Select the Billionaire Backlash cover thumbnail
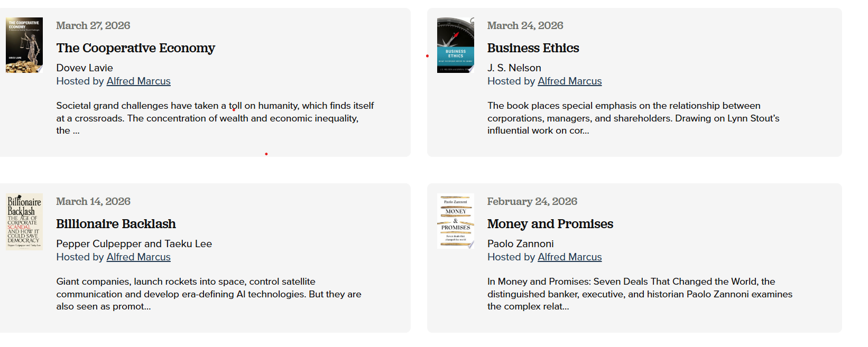The width and height of the screenshot is (868, 347). (24, 221)
